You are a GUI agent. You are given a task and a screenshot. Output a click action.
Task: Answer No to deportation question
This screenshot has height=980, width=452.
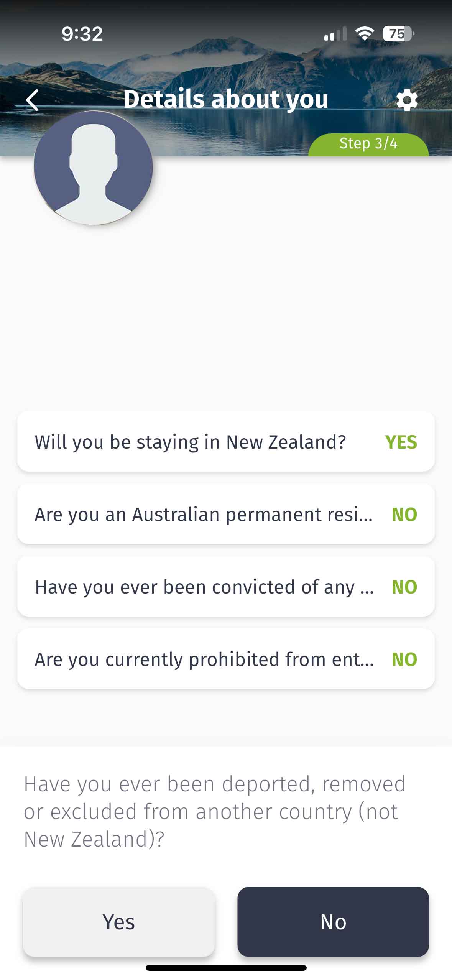pyautogui.click(x=333, y=921)
